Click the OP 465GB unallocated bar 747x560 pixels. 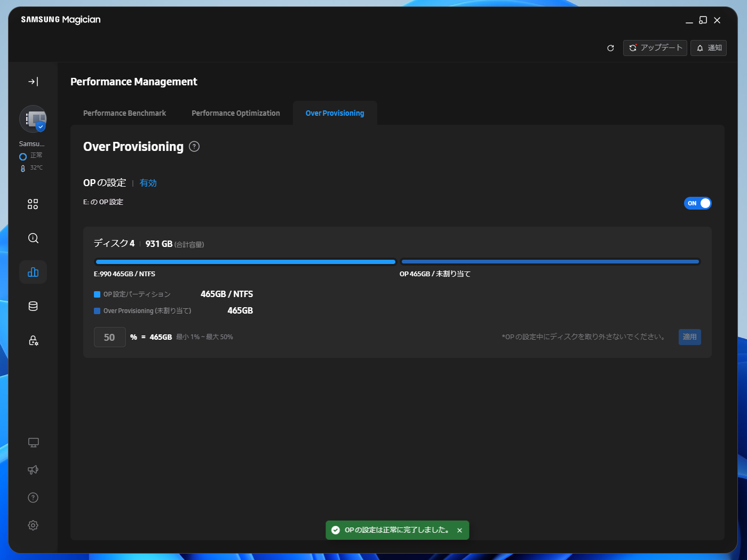[x=550, y=262]
